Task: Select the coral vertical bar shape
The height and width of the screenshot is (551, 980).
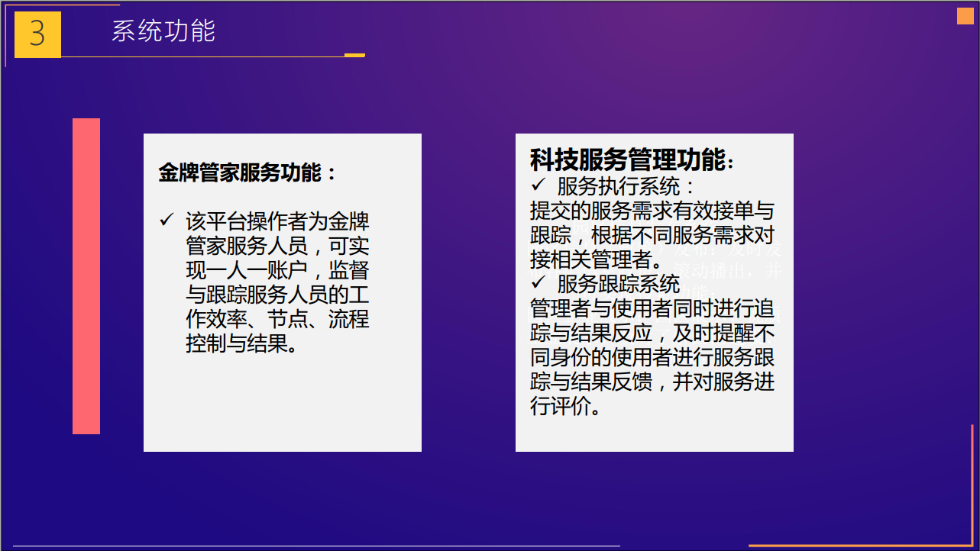Action: pyautogui.click(x=86, y=276)
